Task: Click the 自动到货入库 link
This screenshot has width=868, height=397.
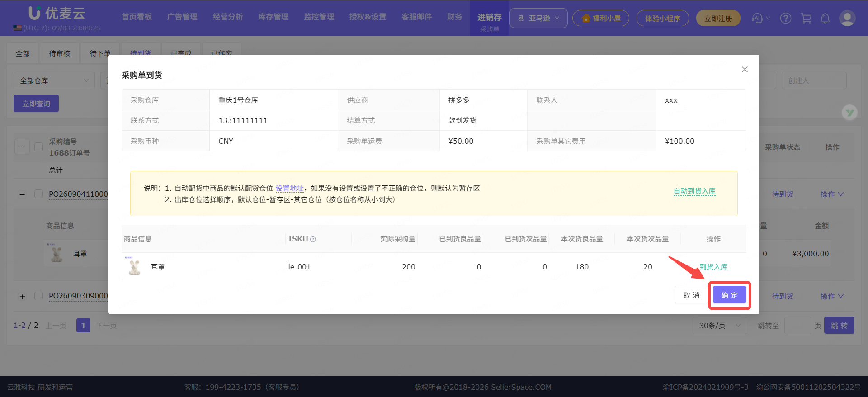Action: pyautogui.click(x=694, y=191)
